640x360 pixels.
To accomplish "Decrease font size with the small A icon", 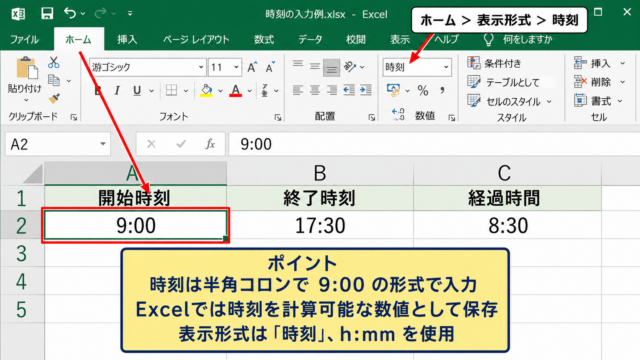I will pos(270,67).
